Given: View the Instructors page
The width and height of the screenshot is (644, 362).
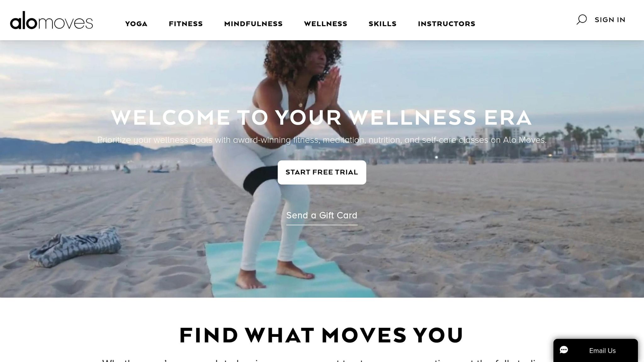Looking at the screenshot, I should (x=447, y=24).
